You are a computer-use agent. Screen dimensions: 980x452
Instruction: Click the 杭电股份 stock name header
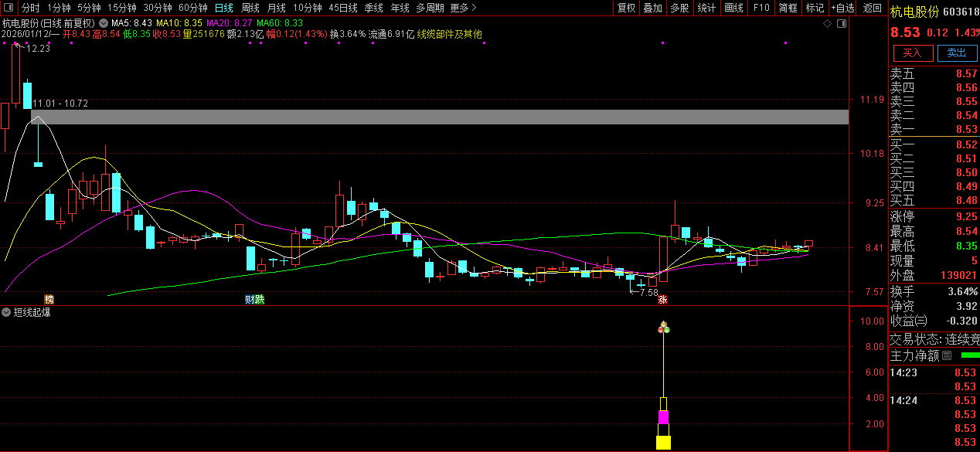coord(916,12)
